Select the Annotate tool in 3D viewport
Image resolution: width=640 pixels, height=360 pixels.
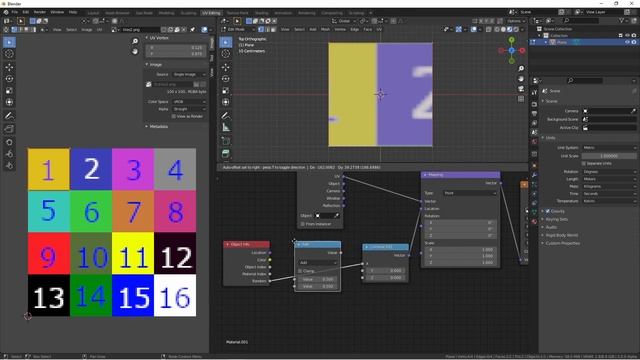pos(226,116)
